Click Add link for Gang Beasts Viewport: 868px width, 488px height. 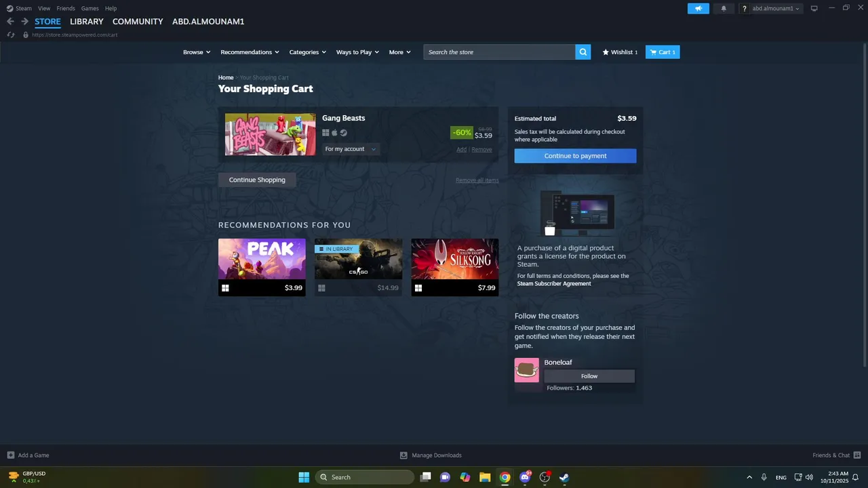pyautogui.click(x=461, y=149)
